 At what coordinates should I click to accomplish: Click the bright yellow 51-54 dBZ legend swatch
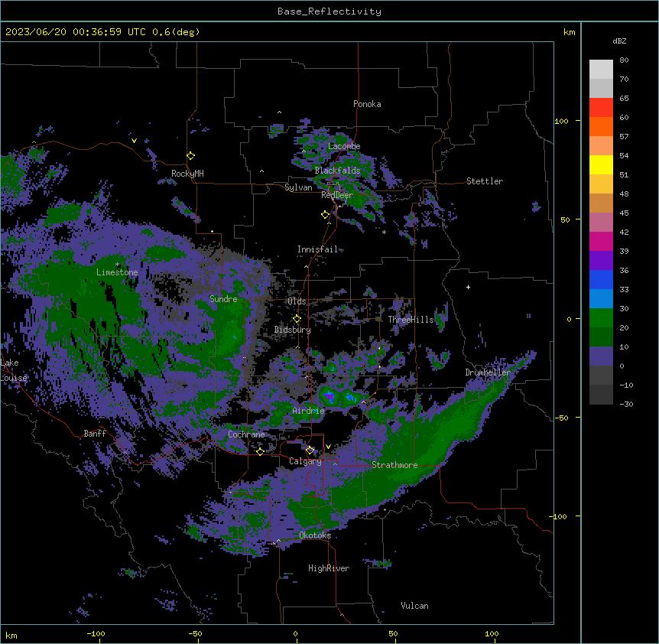[x=601, y=165]
